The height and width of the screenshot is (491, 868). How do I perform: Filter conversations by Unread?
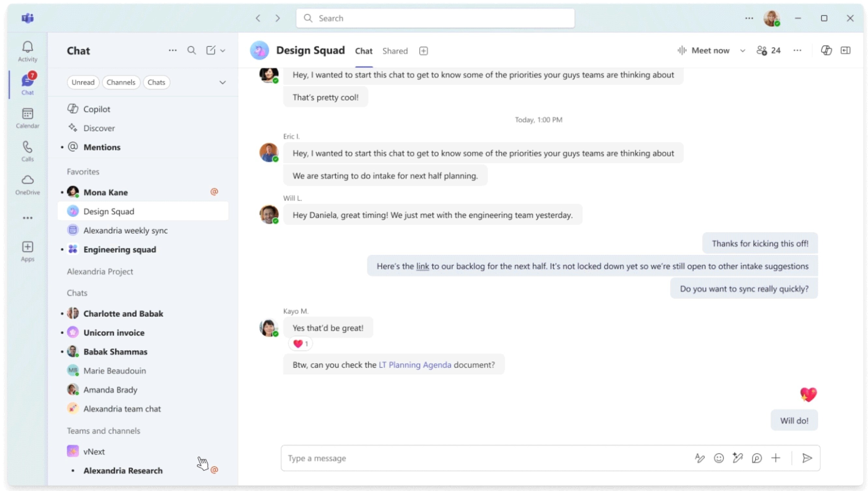click(x=83, y=82)
